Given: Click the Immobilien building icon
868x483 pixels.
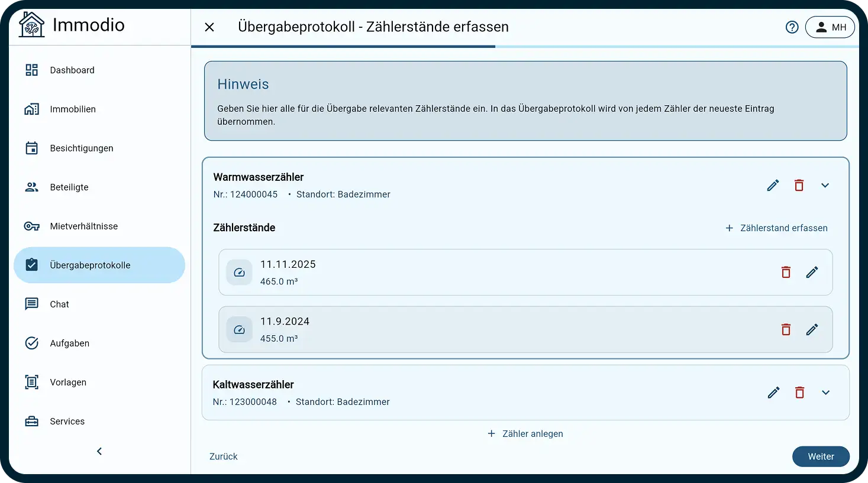Looking at the screenshot, I should point(32,109).
